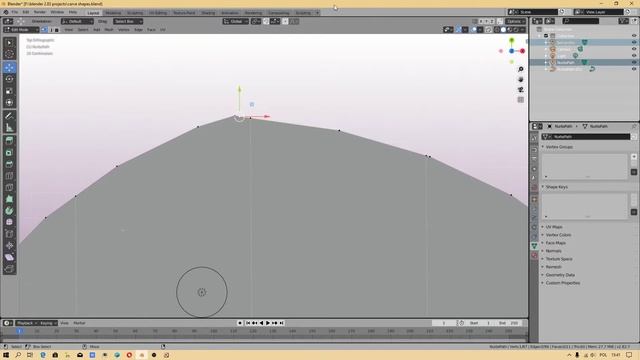Select the Poly Build tool
The height and width of the screenshot is (360, 640).
[x=9, y=199]
